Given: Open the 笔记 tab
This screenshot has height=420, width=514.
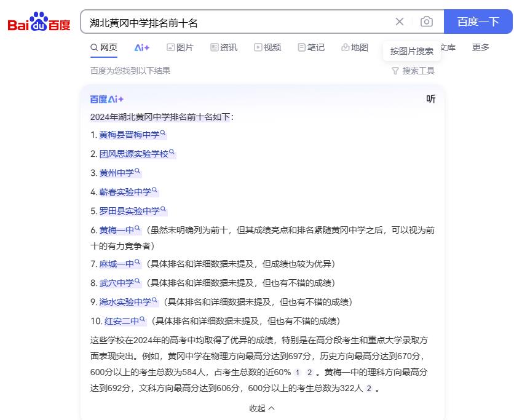Looking at the screenshot, I should (x=311, y=47).
